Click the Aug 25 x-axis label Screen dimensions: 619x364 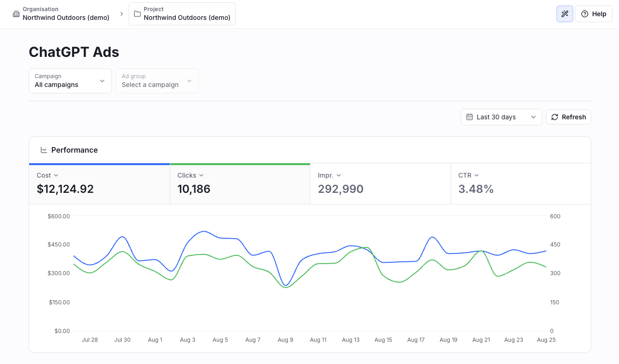coord(546,340)
